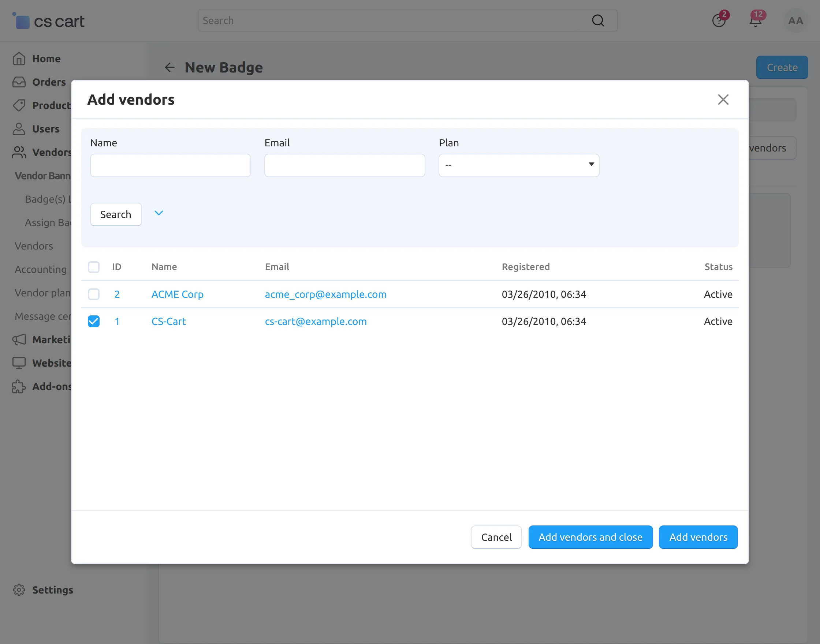This screenshot has height=644, width=820.
Task: Open the notifications bell icon
Action: coord(755,21)
